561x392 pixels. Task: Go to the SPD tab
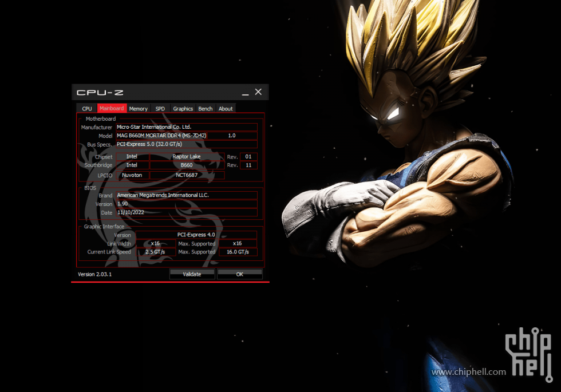click(160, 108)
